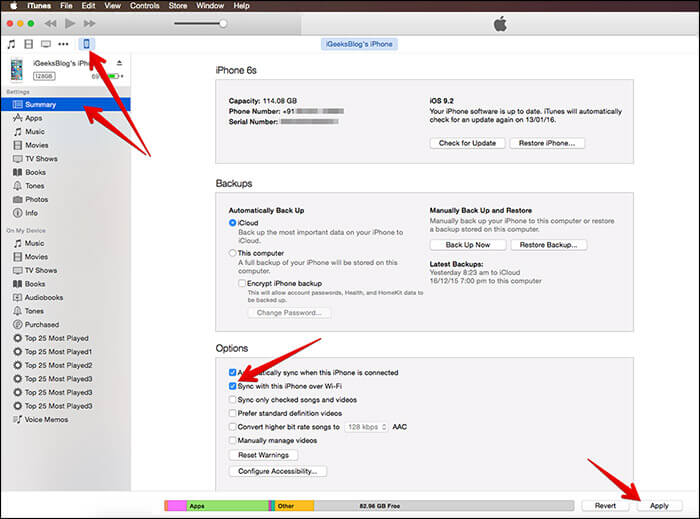Switch to the Music library icon
This screenshot has width=700, height=519.
point(11,44)
